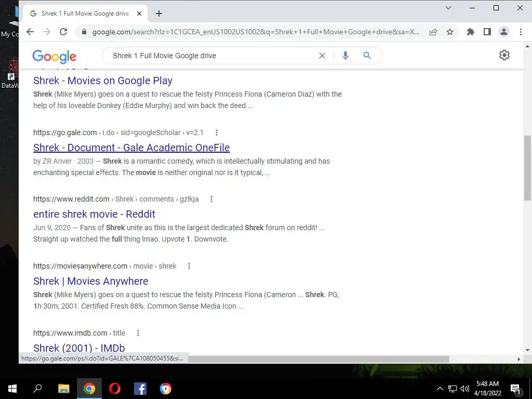Open the Windows Start menu

tap(12, 389)
